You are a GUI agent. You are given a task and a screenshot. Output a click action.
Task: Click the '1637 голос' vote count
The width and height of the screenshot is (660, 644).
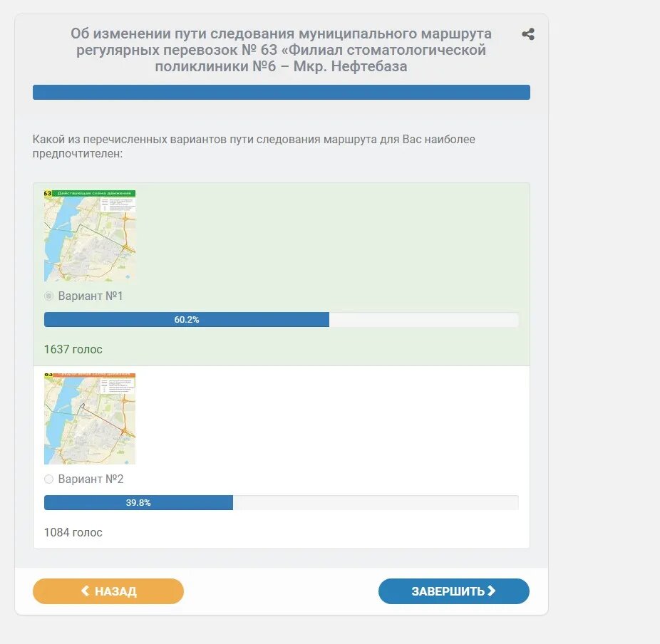pos(73,349)
